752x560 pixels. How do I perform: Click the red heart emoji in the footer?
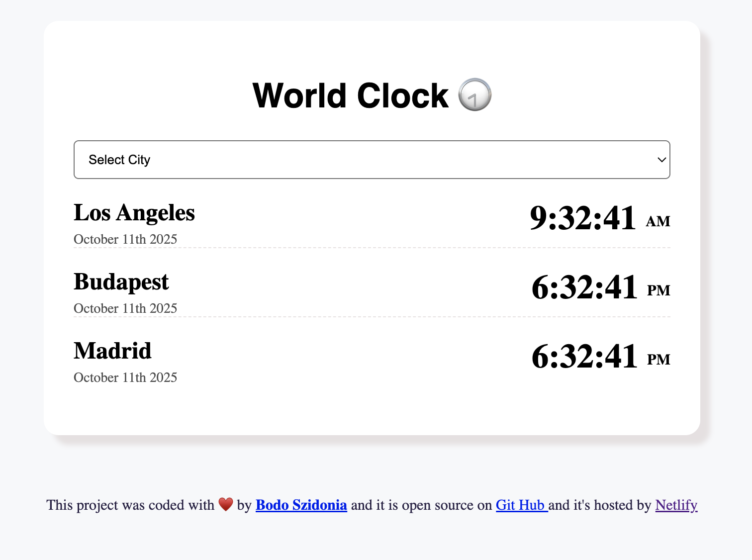point(226,505)
